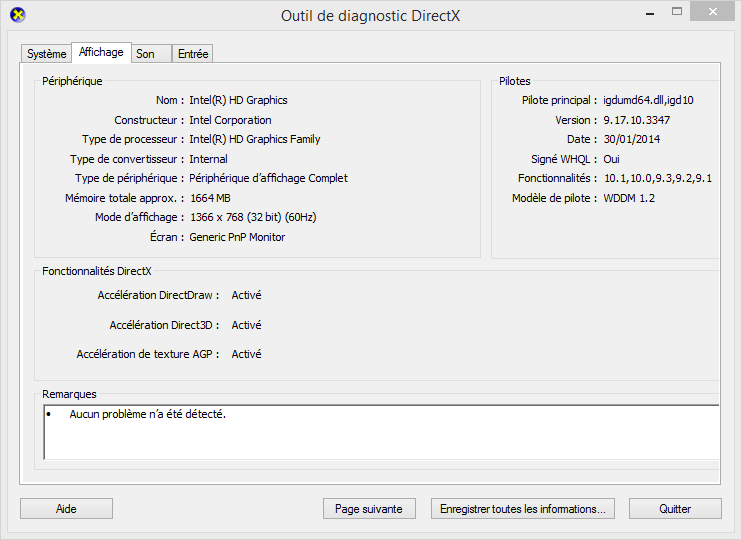Click the 'Pilotes' group title
This screenshot has width=742, height=540.
[x=514, y=81]
